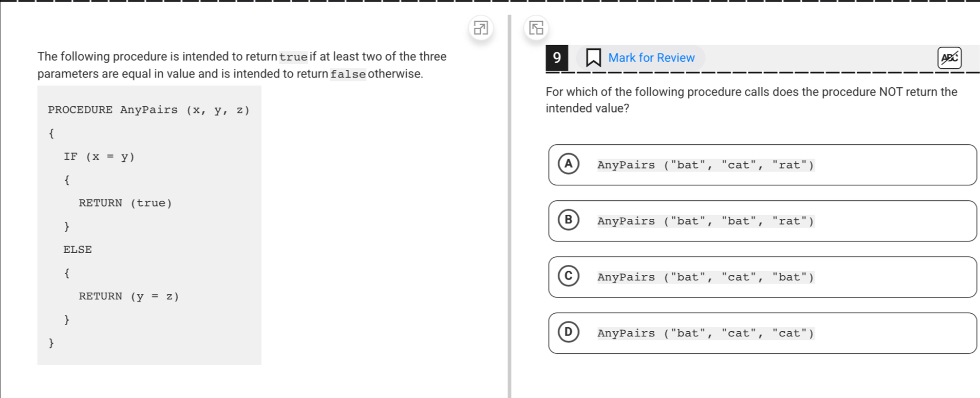Click the vertical pane divider bar
The image size is (980, 398).
510,205
